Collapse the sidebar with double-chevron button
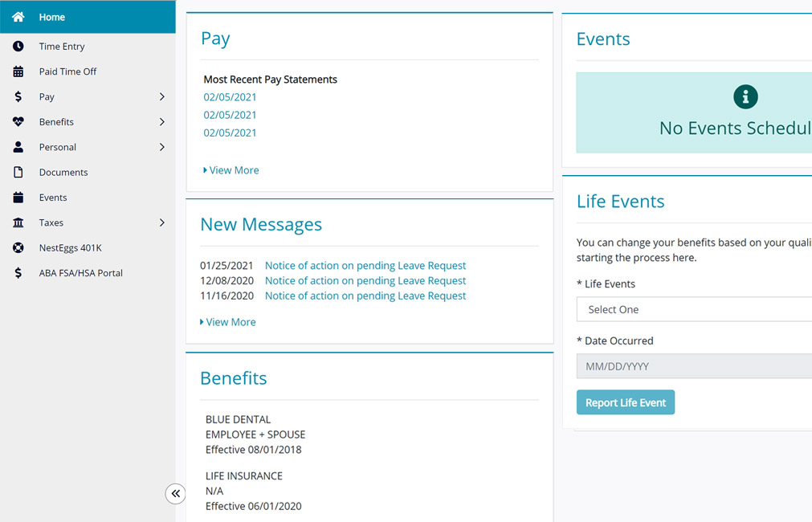 click(176, 494)
